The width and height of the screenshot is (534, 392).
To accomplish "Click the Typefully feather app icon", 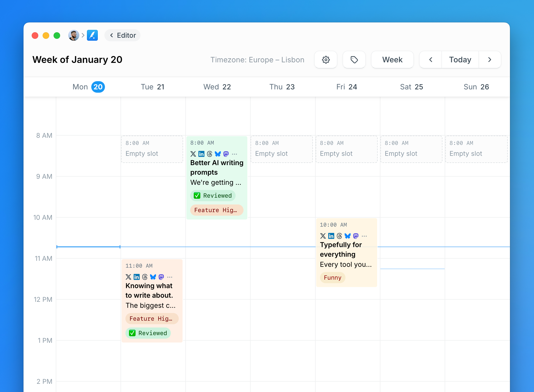I will pyautogui.click(x=92, y=35).
